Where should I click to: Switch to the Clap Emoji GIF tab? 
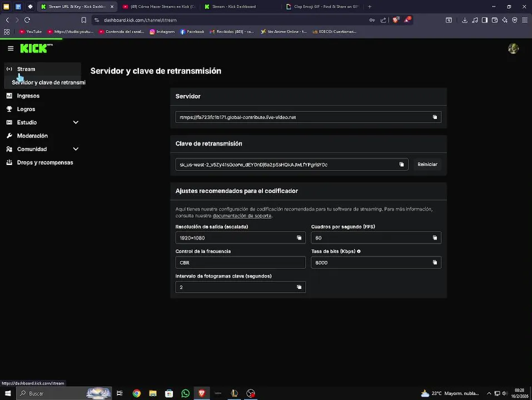(322, 7)
